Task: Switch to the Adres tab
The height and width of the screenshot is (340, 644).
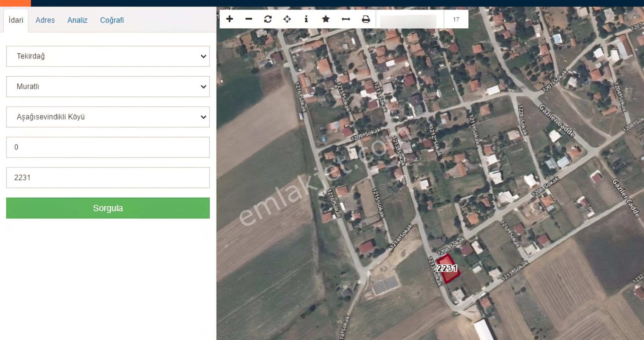Action: (45, 20)
